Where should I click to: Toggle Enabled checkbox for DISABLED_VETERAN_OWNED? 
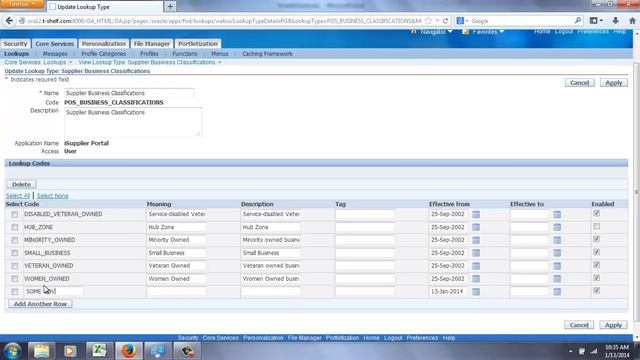(x=596, y=213)
